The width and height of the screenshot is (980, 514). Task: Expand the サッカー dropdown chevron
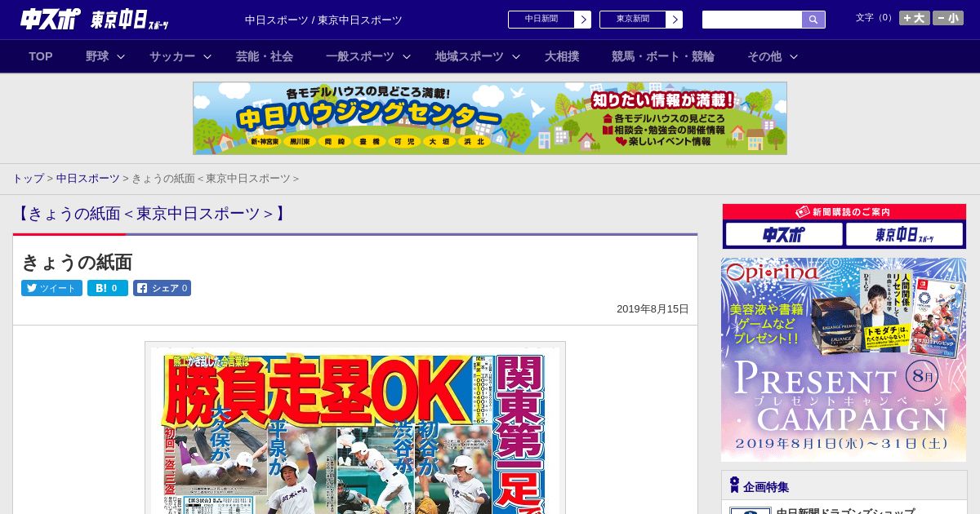(x=207, y=56)
